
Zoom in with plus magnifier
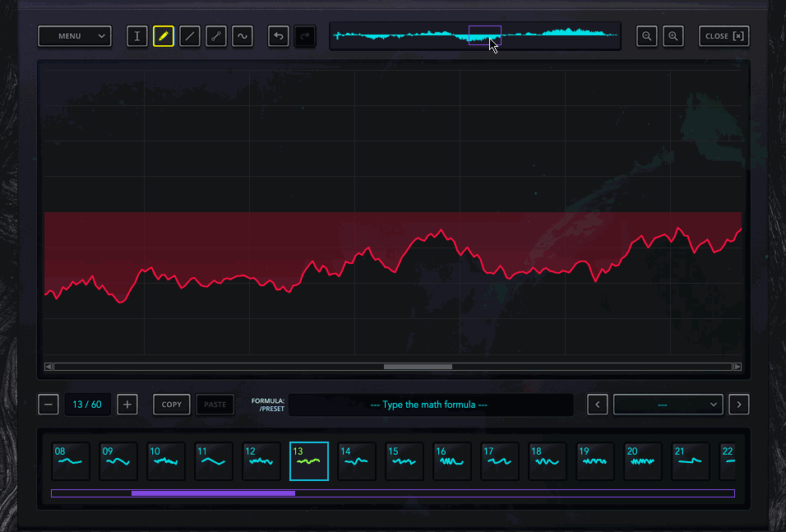(673, 36)
